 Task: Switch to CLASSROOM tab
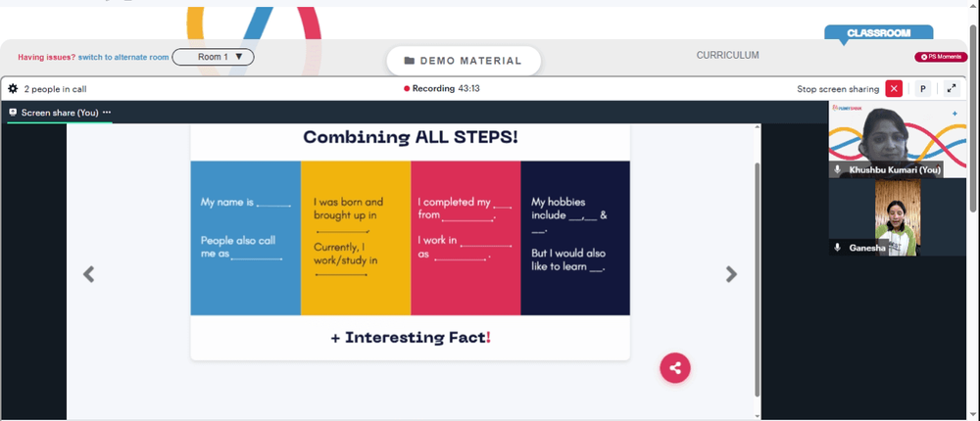tap(878, 33)
